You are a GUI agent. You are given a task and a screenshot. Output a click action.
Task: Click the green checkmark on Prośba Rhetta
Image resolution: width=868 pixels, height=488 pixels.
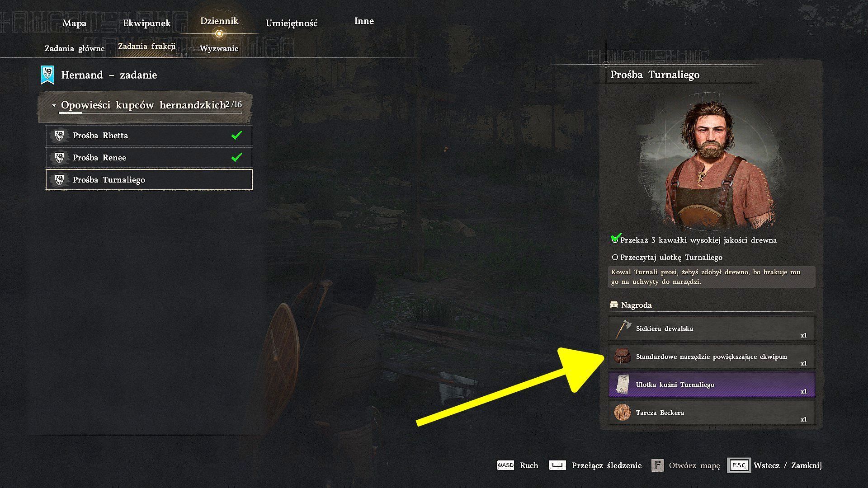(x=236, y=135)
